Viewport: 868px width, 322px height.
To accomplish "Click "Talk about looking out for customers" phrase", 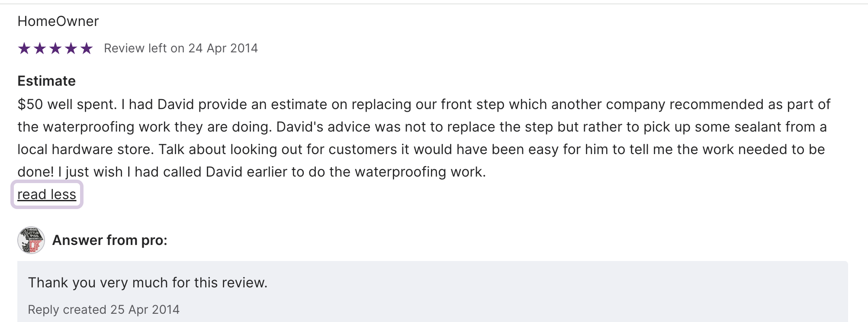I will pyautogui.click(x=277, y=149).
